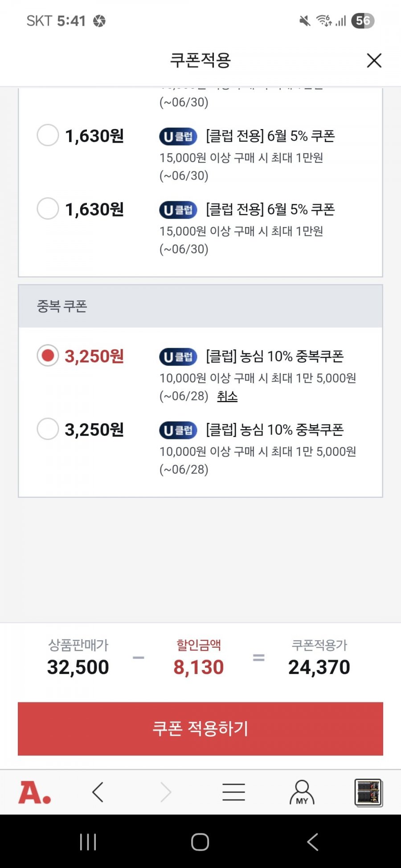
Task: Tap Android home navigation button
Action: point(200,842)
